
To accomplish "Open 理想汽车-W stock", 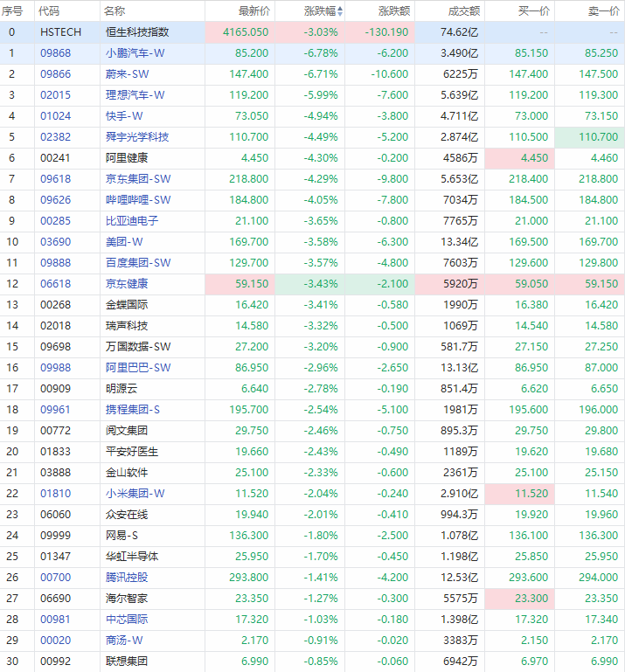I will 135,95.
